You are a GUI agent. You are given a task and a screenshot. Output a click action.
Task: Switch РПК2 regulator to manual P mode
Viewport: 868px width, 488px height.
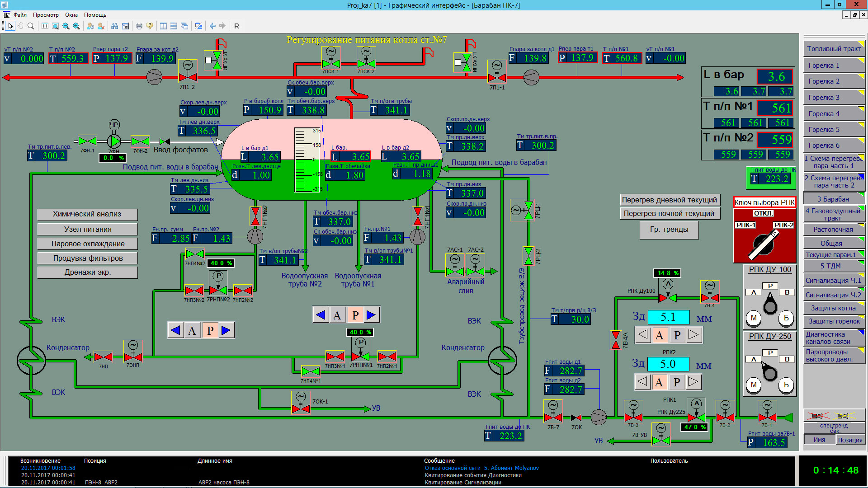tap(677, 335)
